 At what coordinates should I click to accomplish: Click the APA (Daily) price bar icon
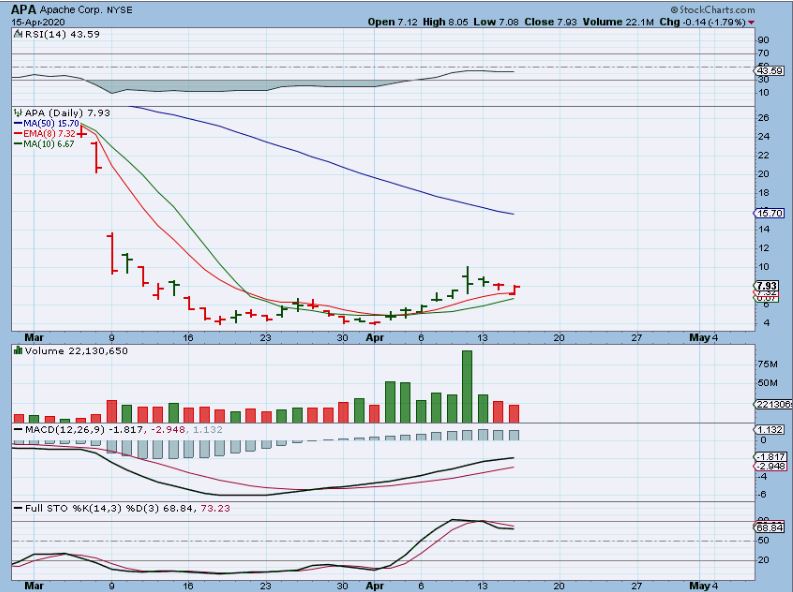(18, 113)
